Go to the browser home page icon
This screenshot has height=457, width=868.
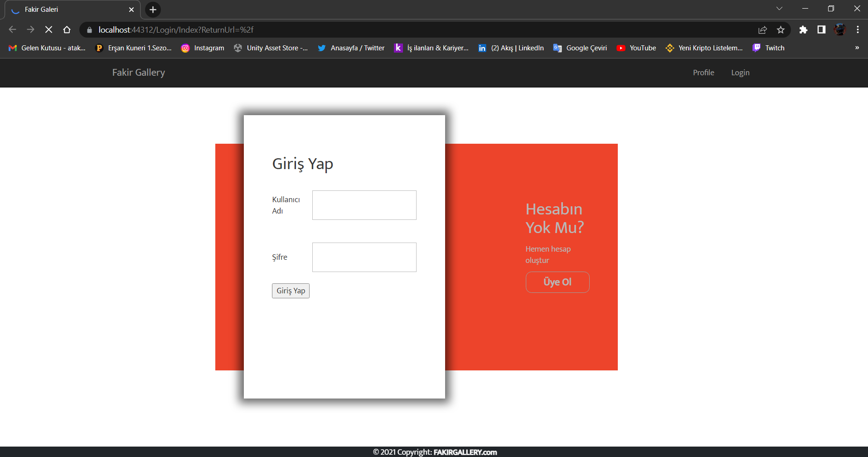click(x=67, y=29)
